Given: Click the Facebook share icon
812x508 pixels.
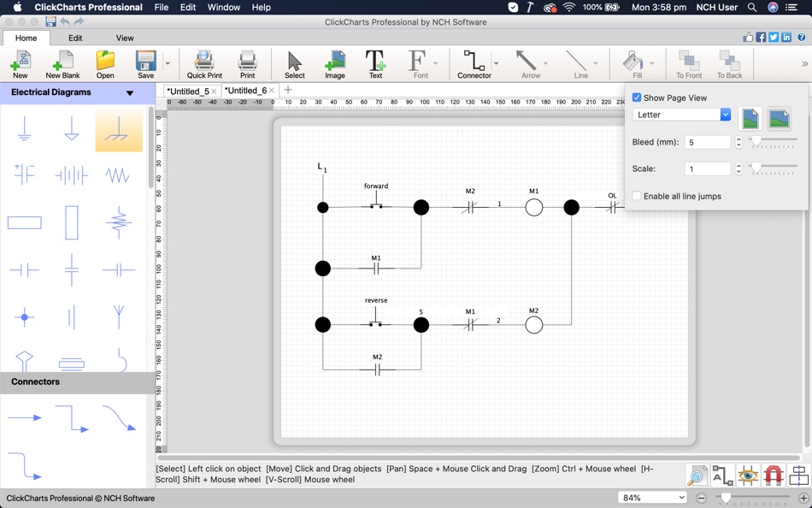Looking at the screenshot, I should pyautogui.click(x=761, y=38).
